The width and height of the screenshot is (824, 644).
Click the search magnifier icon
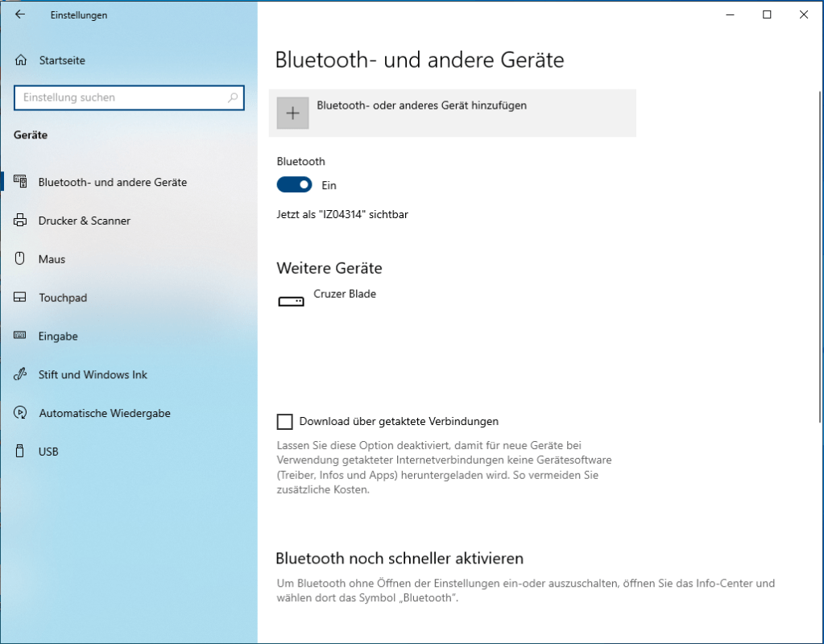(233, 97)
